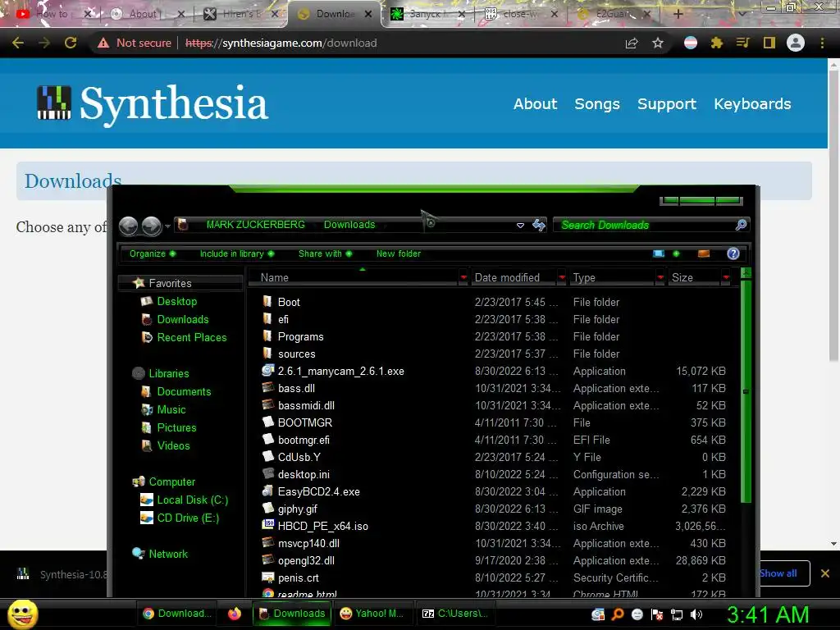Screen dimensions: 840x630
Task: Open Synthesia Support page link
Action: click(x=666, y=103)
